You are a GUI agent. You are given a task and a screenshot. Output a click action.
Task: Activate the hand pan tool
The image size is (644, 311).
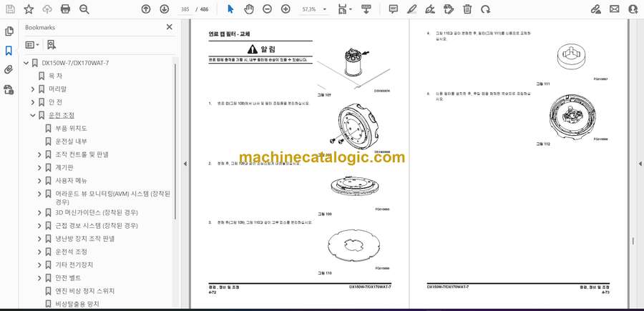click(249, 9)
